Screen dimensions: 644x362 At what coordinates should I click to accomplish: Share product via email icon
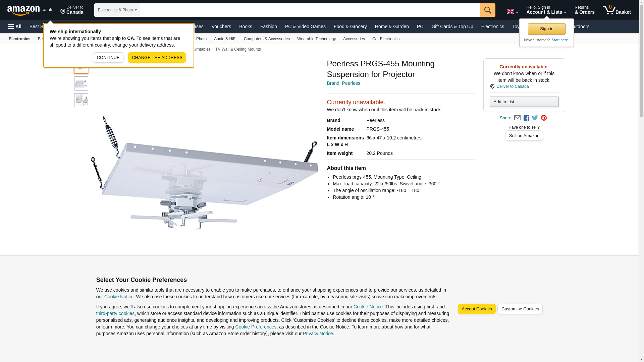517,118
